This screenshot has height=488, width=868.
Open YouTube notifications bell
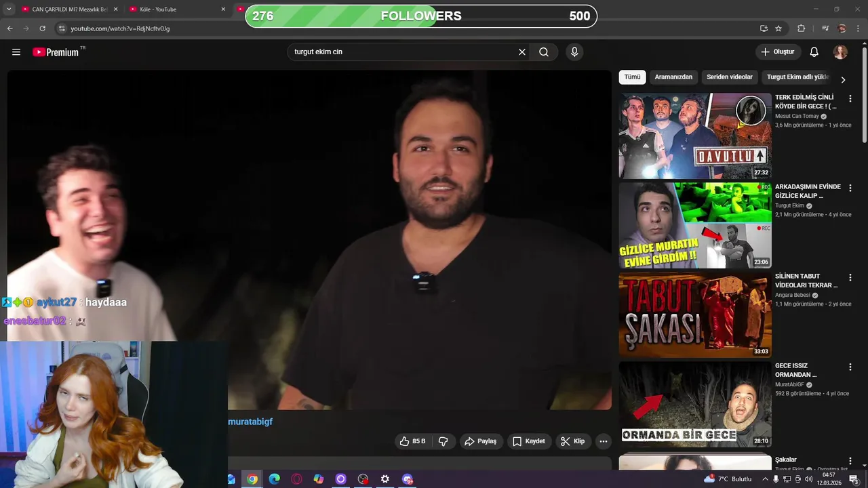click(814, 52)
